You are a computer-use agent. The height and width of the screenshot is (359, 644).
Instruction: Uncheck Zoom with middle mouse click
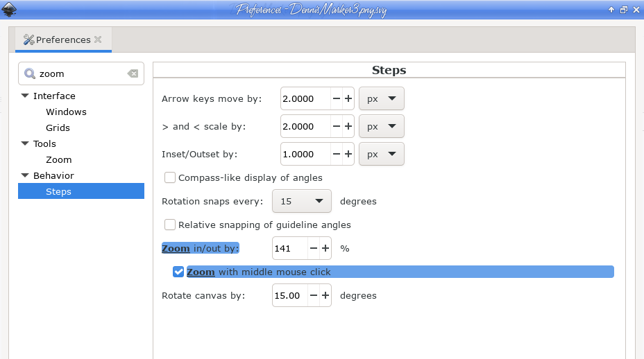pyautogui.click(x=178, y=272)
